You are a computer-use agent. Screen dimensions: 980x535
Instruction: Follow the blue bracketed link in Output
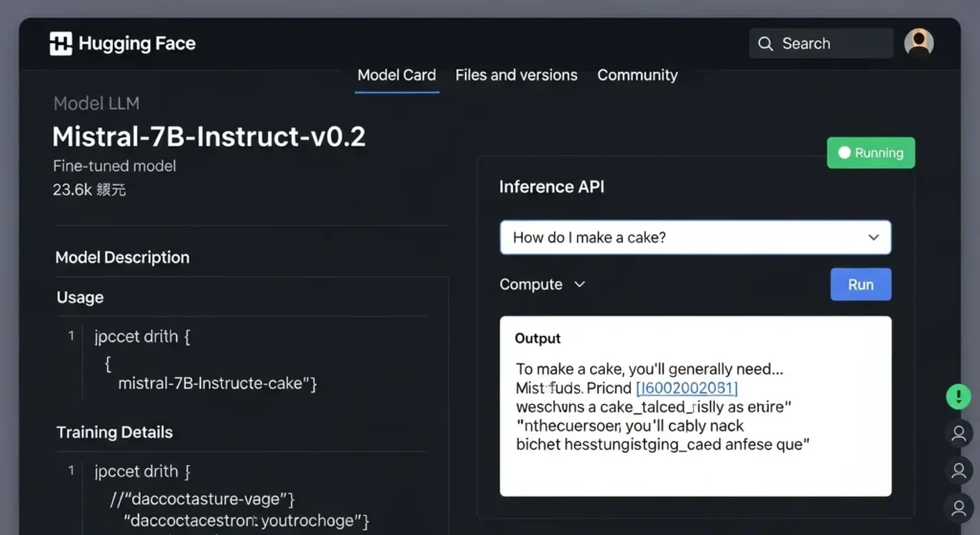686,389
